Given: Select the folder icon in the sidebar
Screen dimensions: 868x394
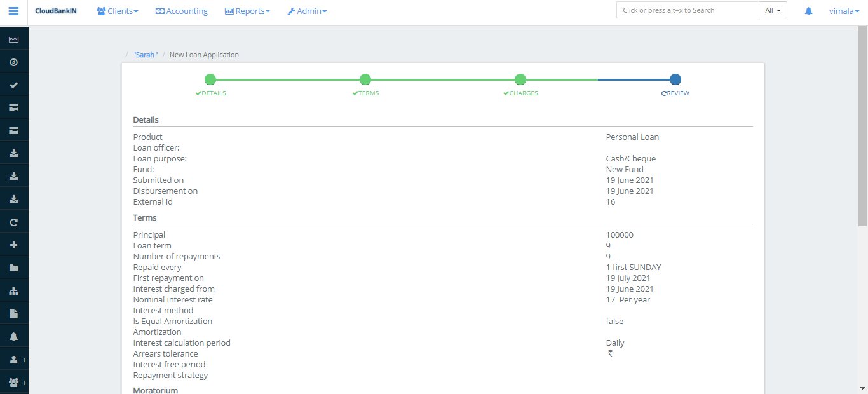Looking at the screenshot, I should (x=13, y=267).
